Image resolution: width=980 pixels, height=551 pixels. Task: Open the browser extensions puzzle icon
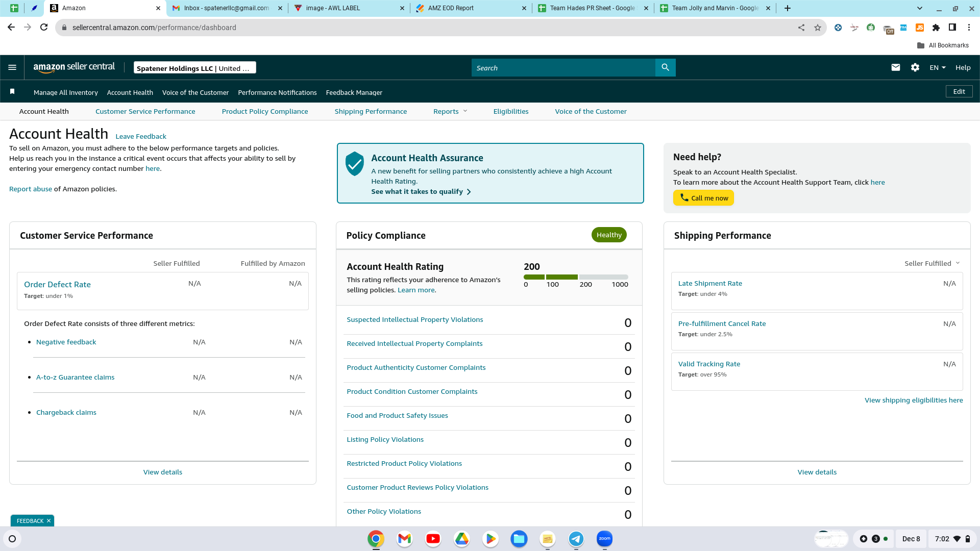click(936, 28)
